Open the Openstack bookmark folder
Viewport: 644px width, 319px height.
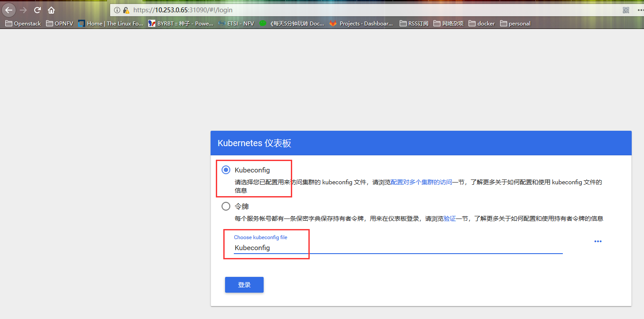point(23,24)
